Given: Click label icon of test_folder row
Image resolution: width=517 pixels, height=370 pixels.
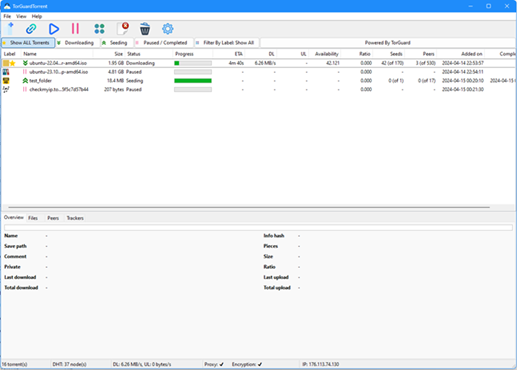Looking at the screenshot, I should pos(6,81).
